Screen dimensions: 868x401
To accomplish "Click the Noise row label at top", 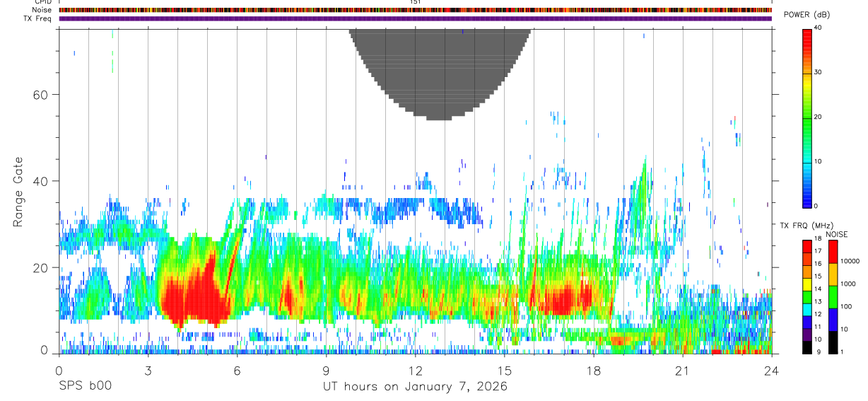I will click(x=41, y=10).
